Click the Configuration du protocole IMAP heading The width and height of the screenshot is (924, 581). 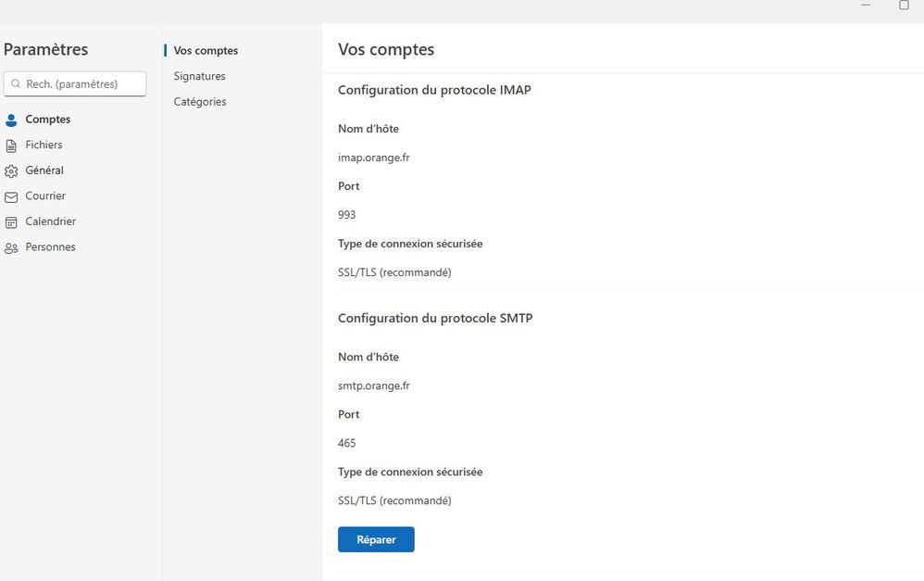[x=434, y=90]
